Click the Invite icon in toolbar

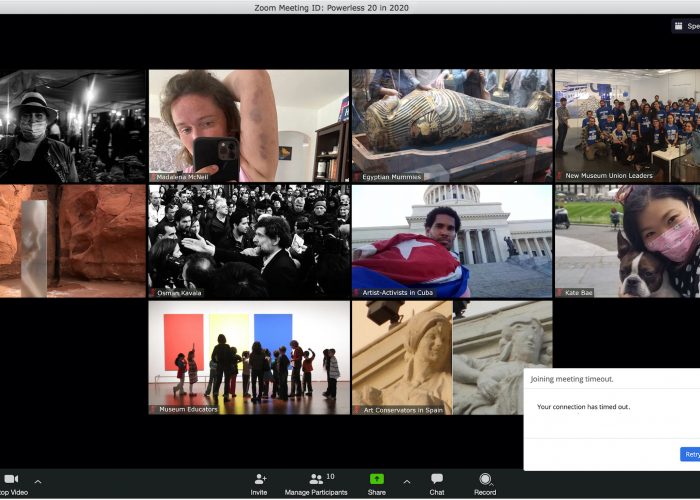pyautogui.click(x=259, y=479)
